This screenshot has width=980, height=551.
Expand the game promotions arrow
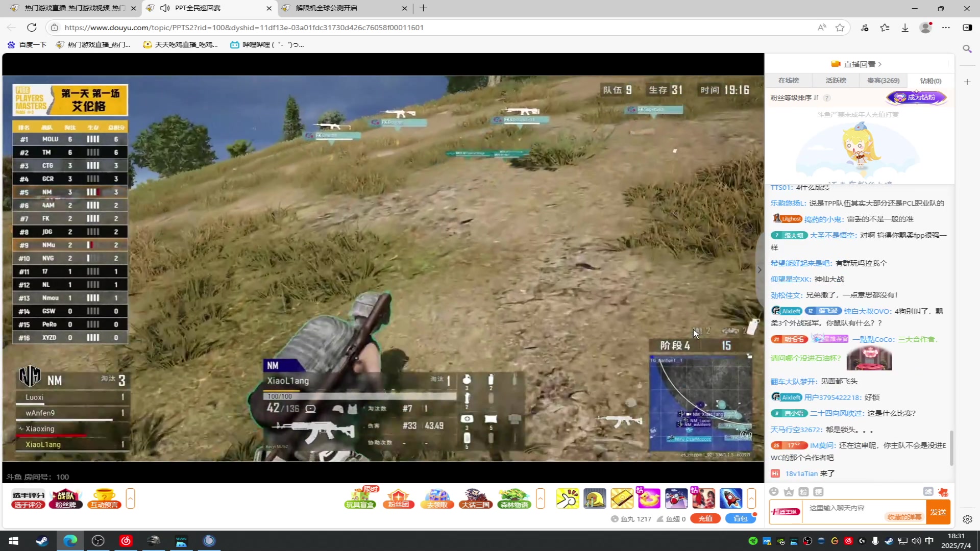coord(541,498)
